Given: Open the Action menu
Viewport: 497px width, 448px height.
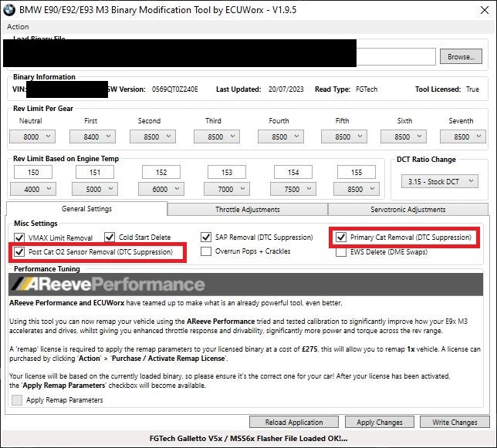Looking at the screenshot, I should (x=18, y=26).
